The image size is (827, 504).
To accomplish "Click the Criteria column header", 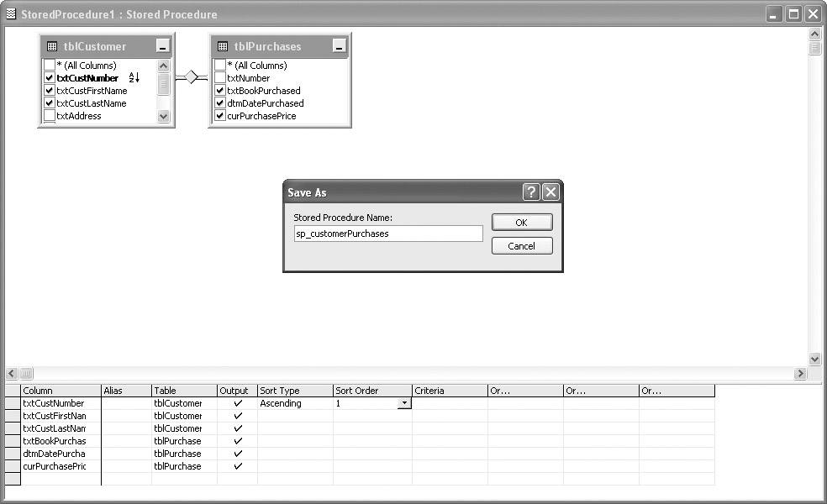I will [x=449, y=391].
